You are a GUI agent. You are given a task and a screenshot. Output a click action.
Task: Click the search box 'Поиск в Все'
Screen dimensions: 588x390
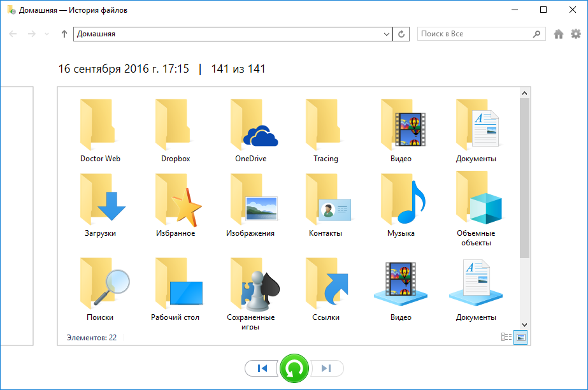(475, 34)
